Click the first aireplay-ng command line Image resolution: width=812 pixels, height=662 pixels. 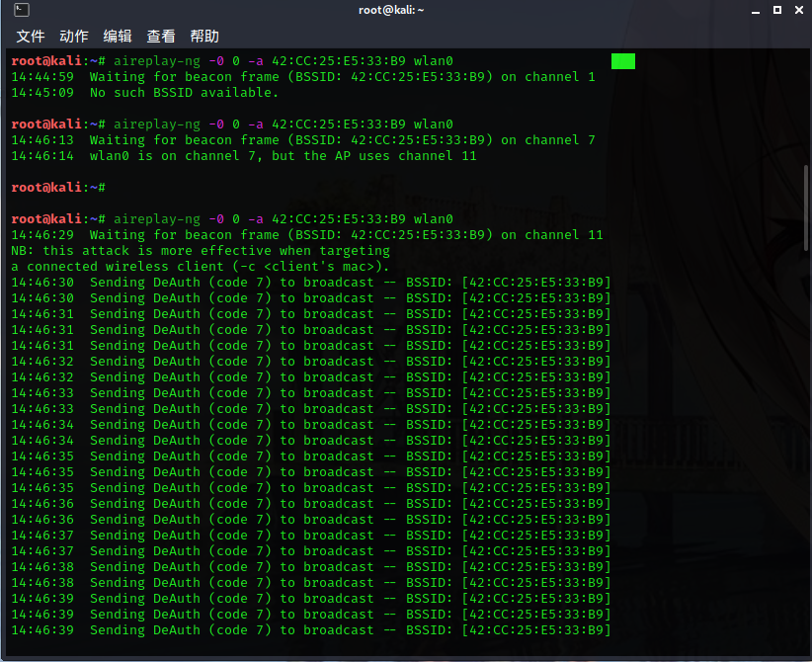[x=232, y=61]
